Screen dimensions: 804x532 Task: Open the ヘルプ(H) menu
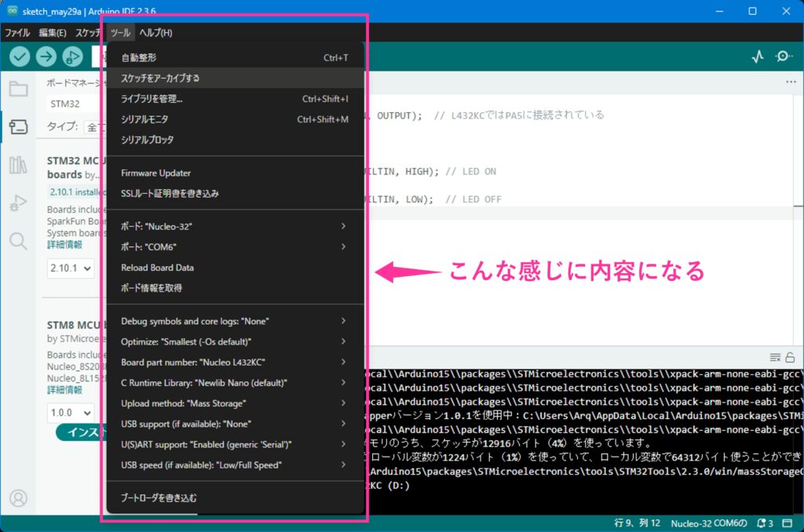pyautogui.click(x=156, y=33)
